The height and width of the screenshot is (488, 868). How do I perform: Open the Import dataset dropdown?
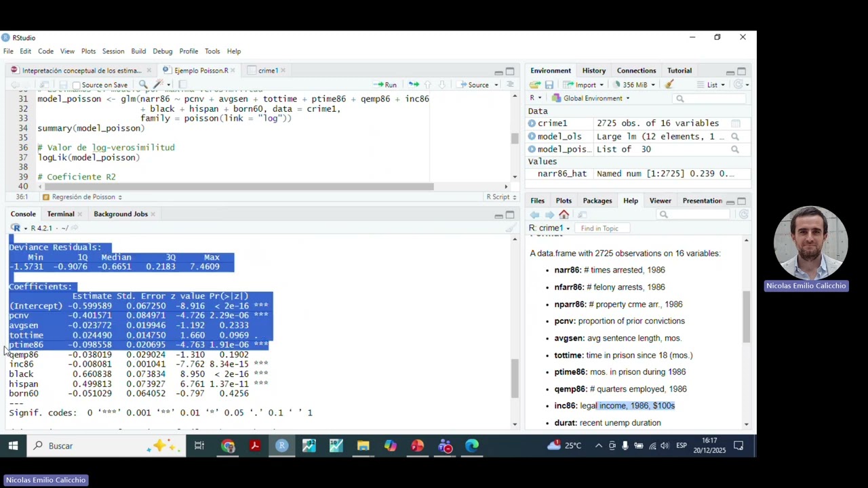(x=586, y=85)
